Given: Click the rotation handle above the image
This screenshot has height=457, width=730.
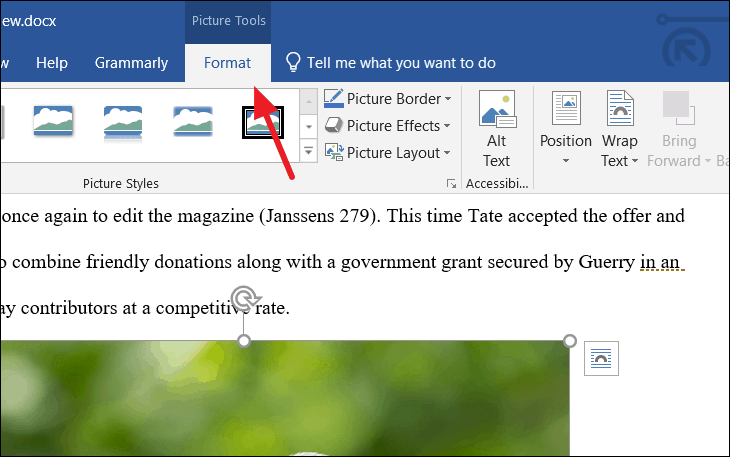Looking at the screenshot, I should [x=245, y=297].
